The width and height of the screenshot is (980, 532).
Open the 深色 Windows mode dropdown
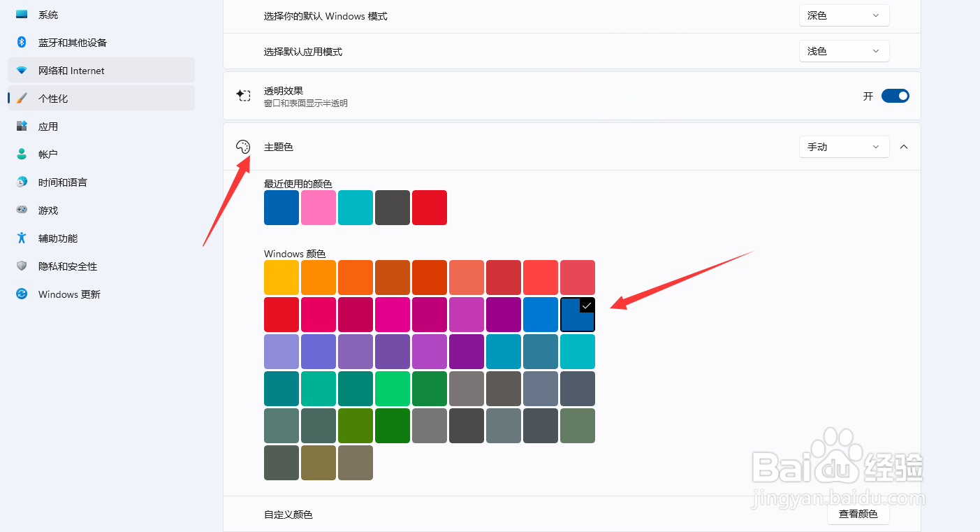[844, 15]
